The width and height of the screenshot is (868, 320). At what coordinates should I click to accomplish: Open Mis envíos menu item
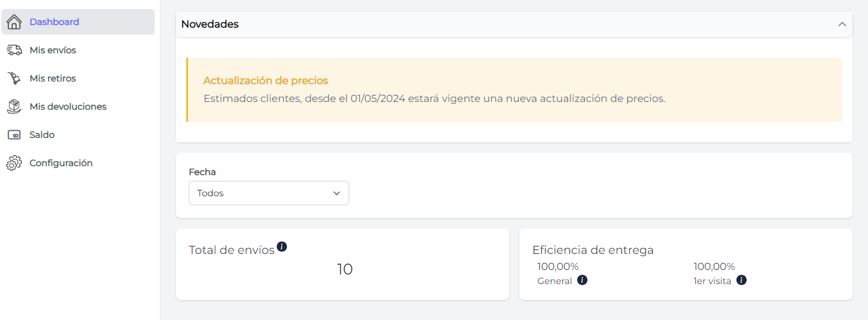[53, 50]
